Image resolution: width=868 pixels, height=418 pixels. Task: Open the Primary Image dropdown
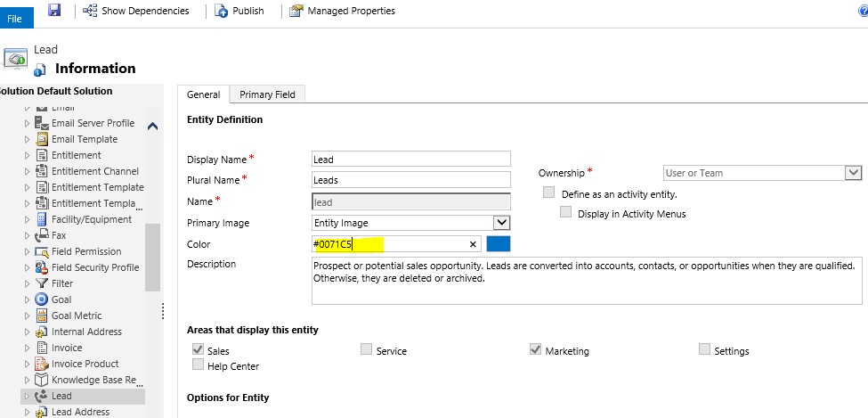(x=501, y=223)
